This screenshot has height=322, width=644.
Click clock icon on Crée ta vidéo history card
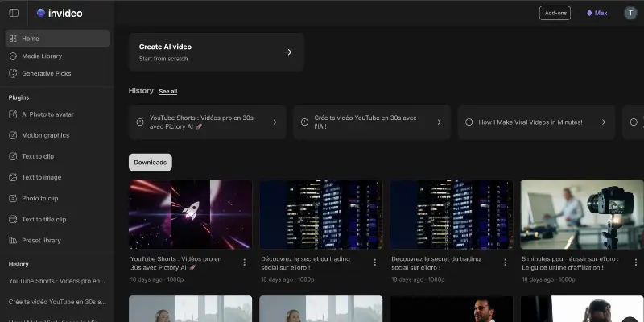click(304, 122)
